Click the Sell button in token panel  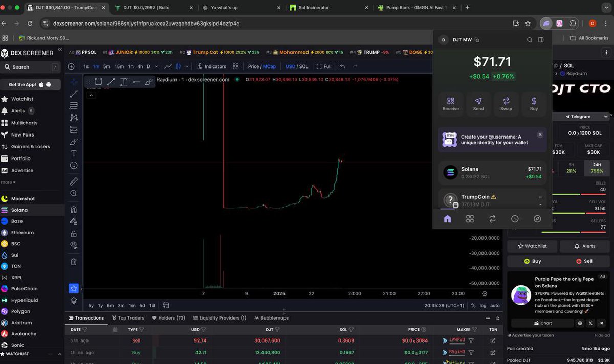coord(584,261)
